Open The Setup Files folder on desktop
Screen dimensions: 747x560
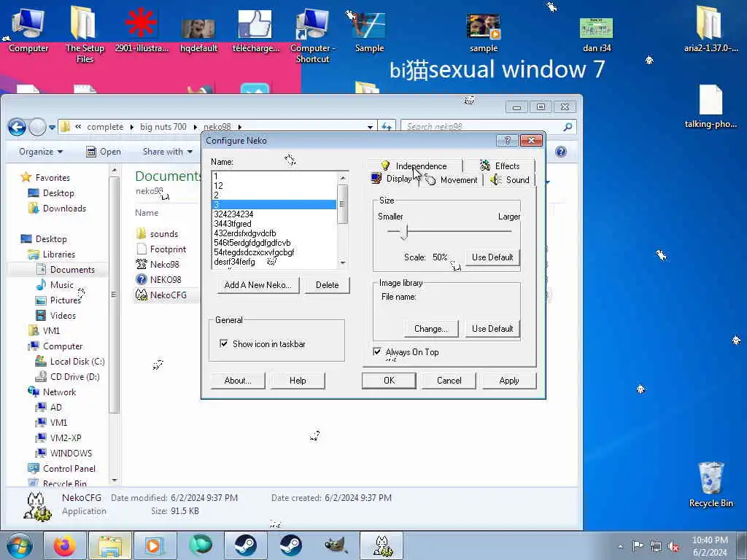[85, 34]
